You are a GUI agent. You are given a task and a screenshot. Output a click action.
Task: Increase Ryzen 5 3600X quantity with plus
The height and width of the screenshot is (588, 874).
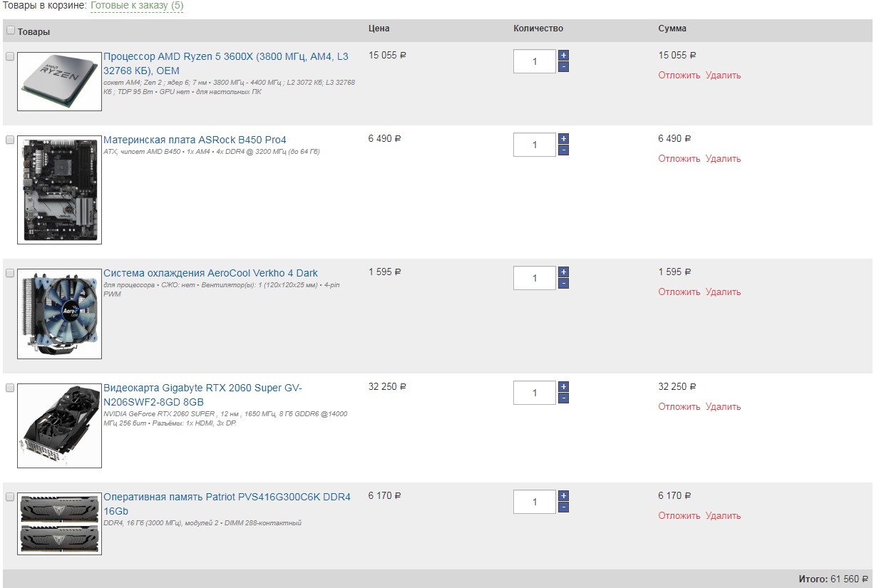(563, 55)
